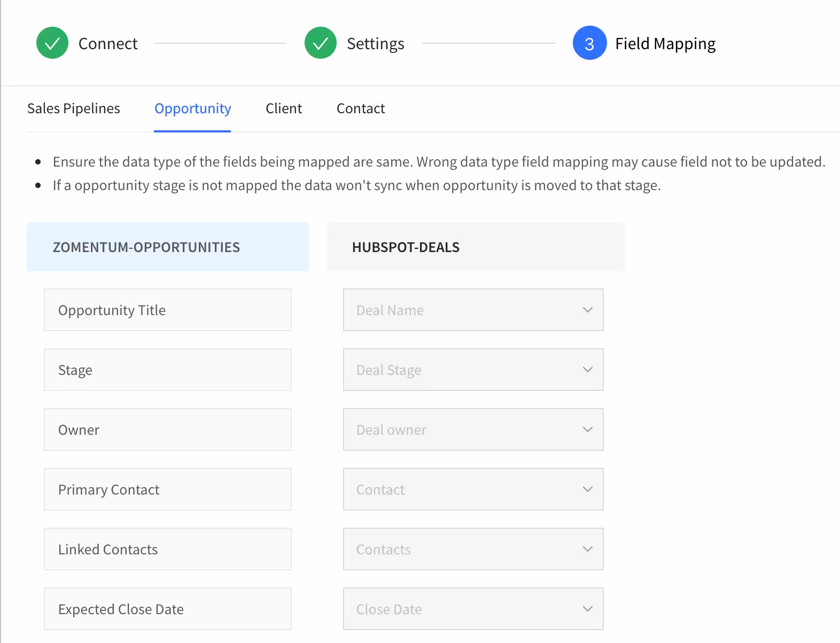Viewport: 840px width, 643px height.
Task: Open the Close Date dropdown
Action: click(473, 609)
